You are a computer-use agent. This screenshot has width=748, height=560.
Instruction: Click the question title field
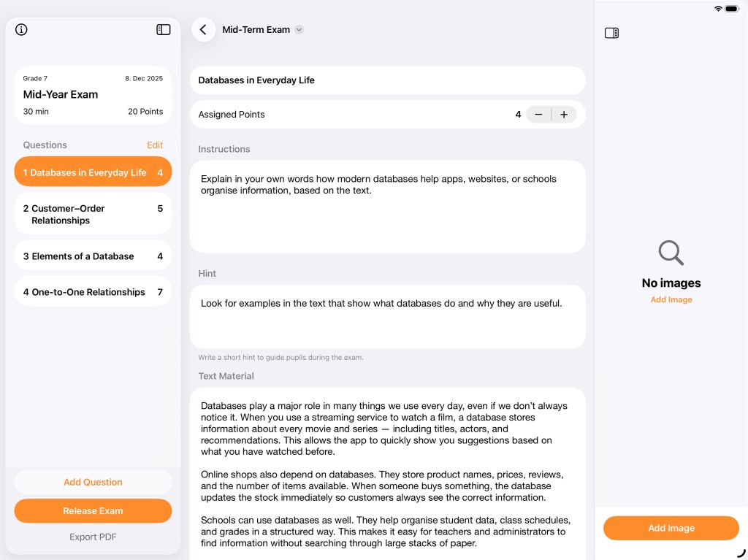tap(387, 80)
